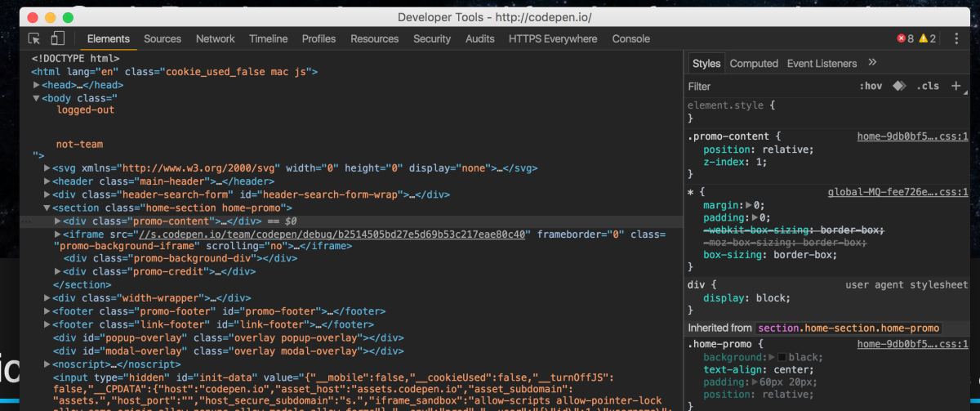Click the red error count indicator
The height and width of the screenshot is (411, 980).
[x=905, y=38]
